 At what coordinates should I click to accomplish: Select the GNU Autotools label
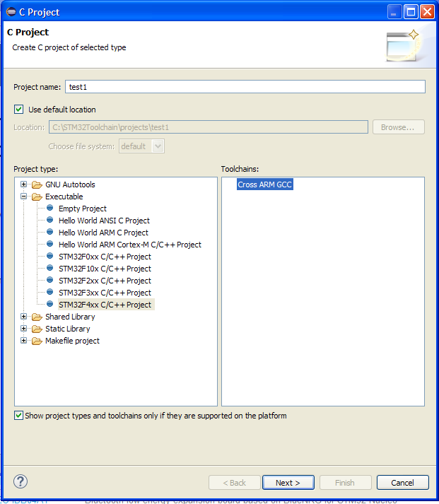click(x=70, y=184)
